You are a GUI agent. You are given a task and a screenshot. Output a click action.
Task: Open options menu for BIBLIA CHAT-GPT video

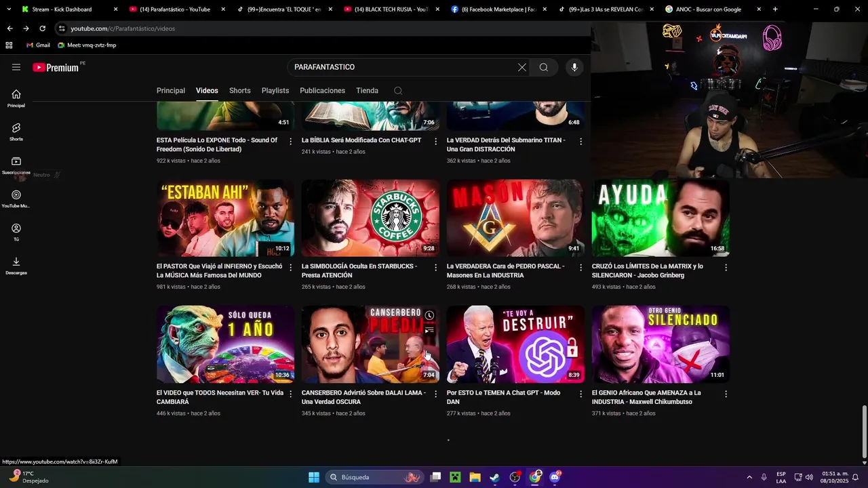click(436, 142)
